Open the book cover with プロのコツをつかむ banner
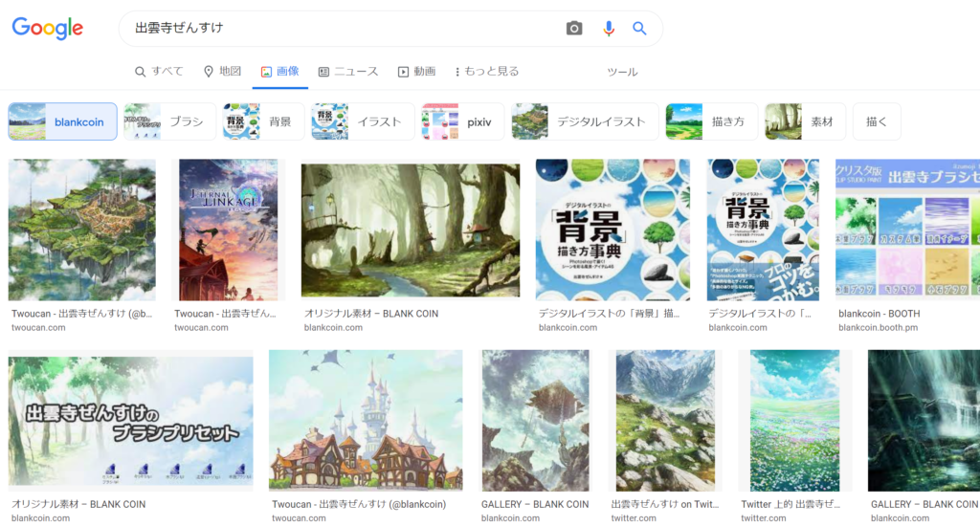 click(763, 230)
